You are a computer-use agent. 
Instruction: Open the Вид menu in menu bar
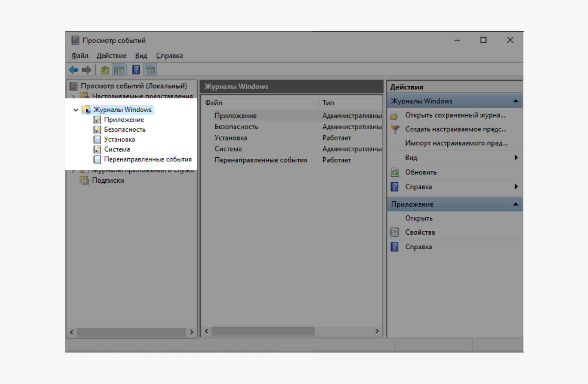pos(141,56)
